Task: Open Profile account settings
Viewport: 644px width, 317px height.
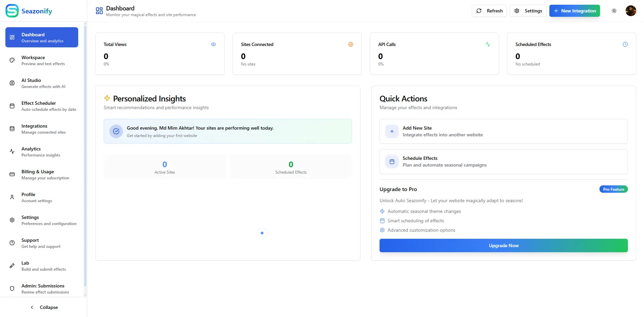Action: tap(42, 197)
